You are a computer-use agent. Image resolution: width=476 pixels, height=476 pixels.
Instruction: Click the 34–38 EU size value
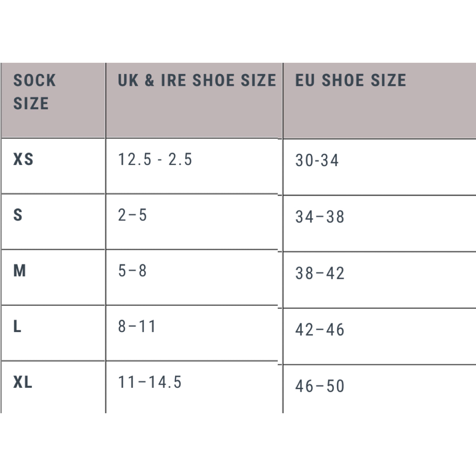[320, 217]
